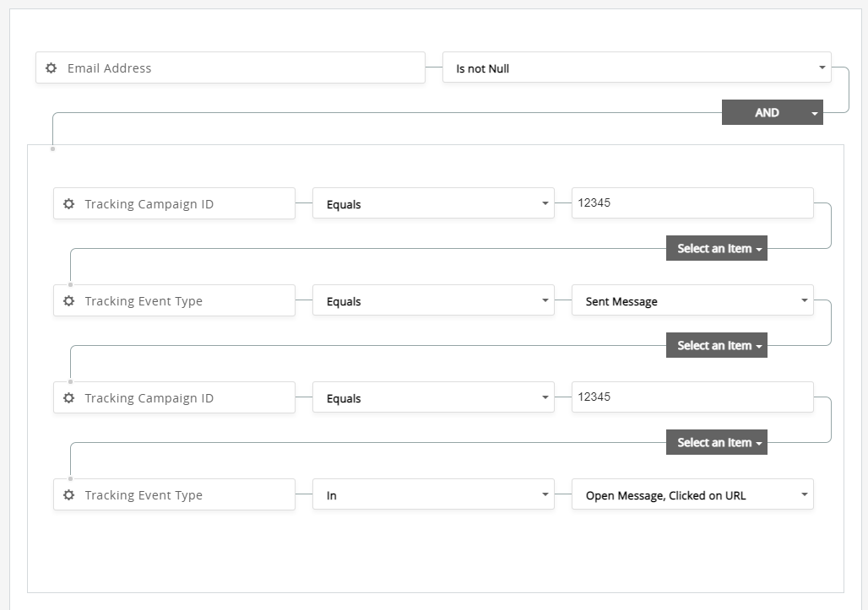Click the 12345 value field in the first Campaign ID row
868x610 pixels.
(692, 203)
